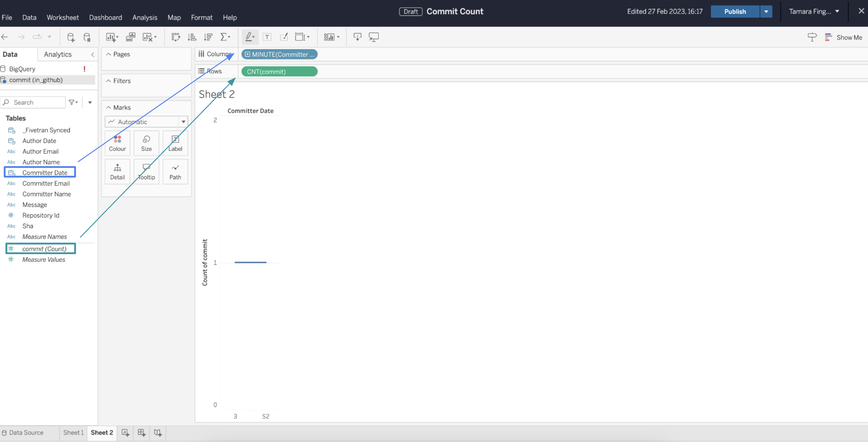Image resolution: width=868 pixels, height=442 pixels.
Task: Click the Path shelf in Marks
Action: point(175,171)
